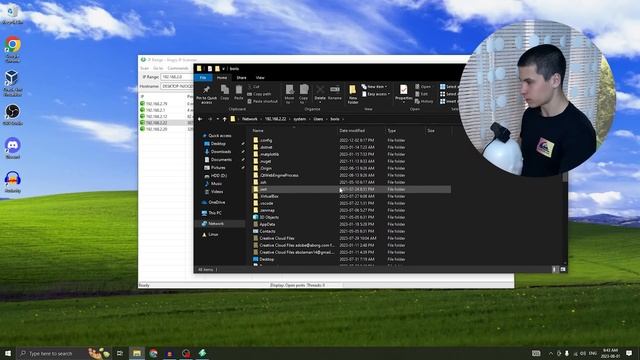
Task: Go back with Explorer's back arrow
Action: tap(200, 119)
